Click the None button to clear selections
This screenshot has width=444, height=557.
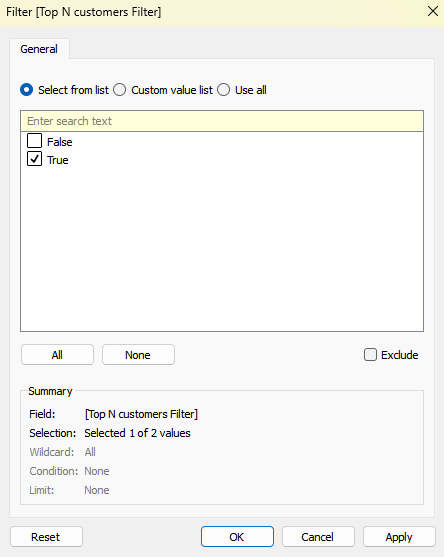138,355
